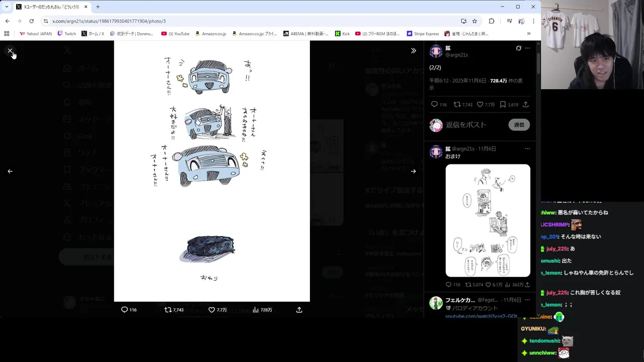Screen dimensions: 644x362
Task: Like the post with 7.7万 heart in sidebar
Action: (486, 105)
